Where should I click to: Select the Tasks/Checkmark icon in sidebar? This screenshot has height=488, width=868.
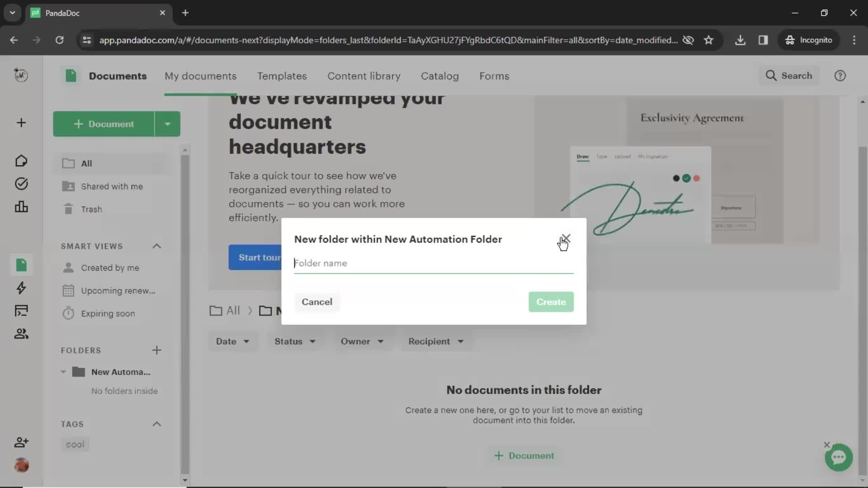point(21,183)
